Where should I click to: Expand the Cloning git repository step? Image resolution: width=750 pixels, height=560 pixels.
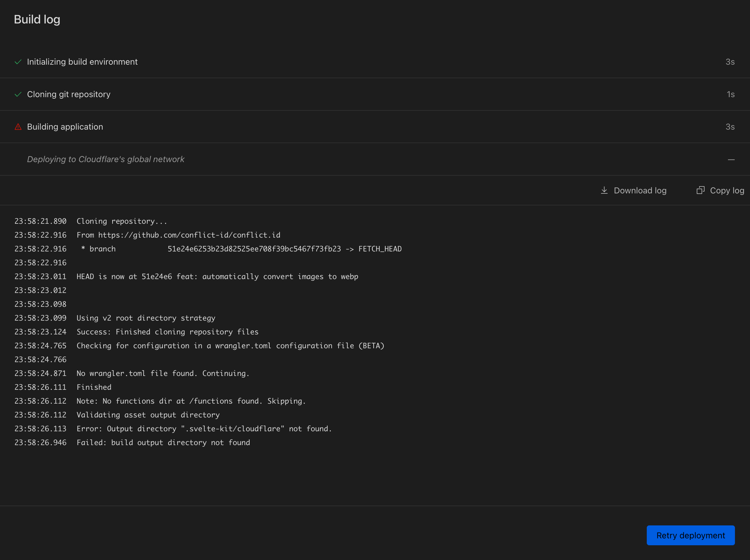pos(69,94)
